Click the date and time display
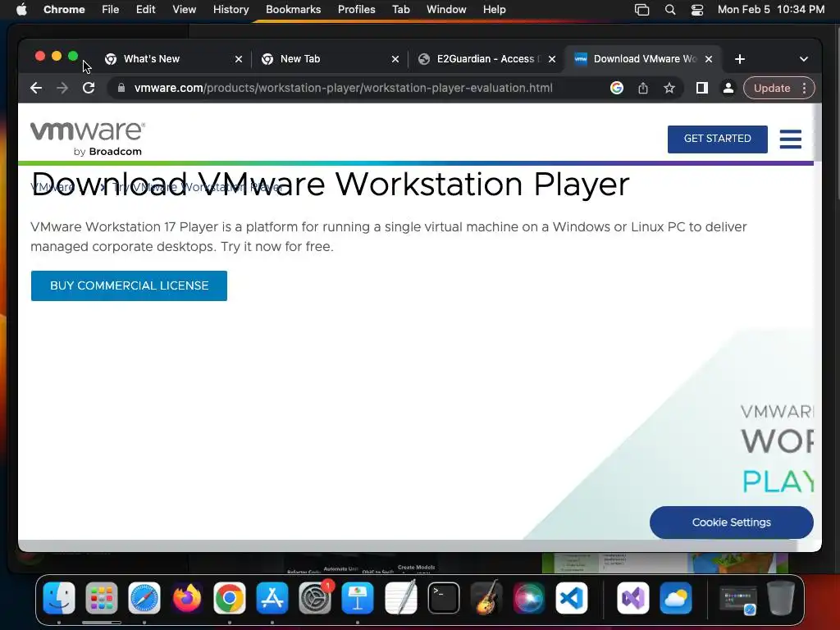 [x=771, y=10]
